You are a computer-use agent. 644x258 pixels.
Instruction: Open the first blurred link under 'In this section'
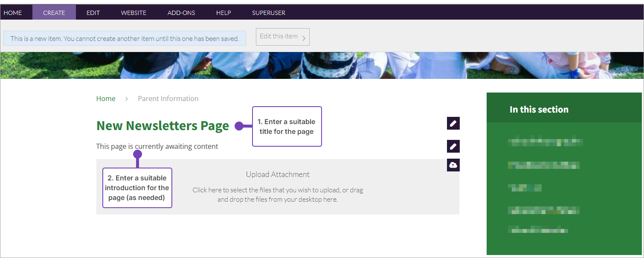545,142
